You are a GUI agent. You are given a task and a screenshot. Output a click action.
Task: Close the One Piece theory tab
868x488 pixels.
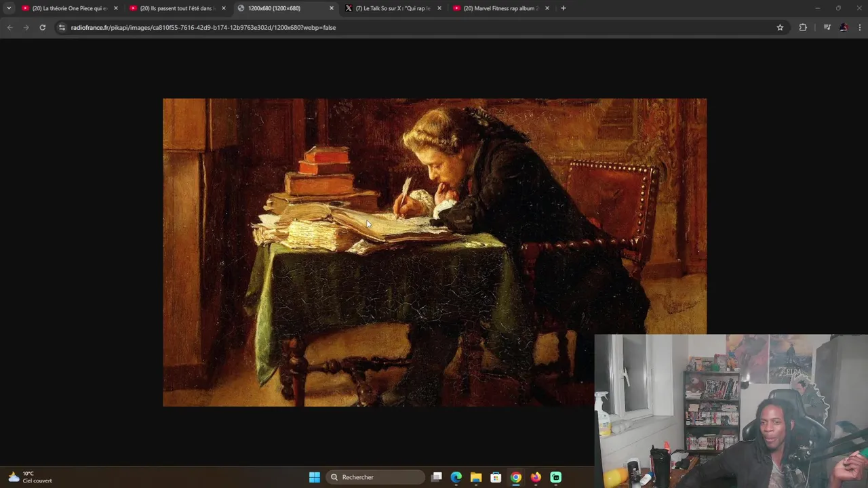pyautogui.click(x=116, y=8)
